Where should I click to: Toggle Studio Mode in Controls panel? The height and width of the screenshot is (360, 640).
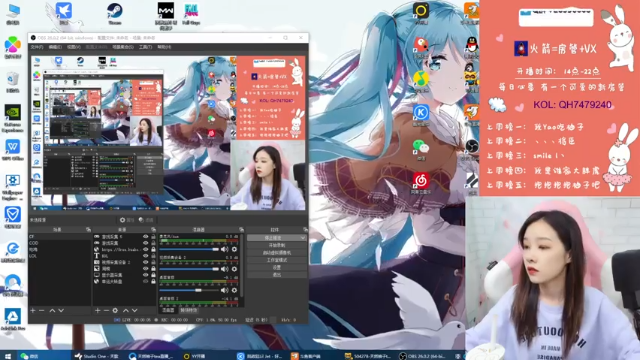click(x=277, y=260)
